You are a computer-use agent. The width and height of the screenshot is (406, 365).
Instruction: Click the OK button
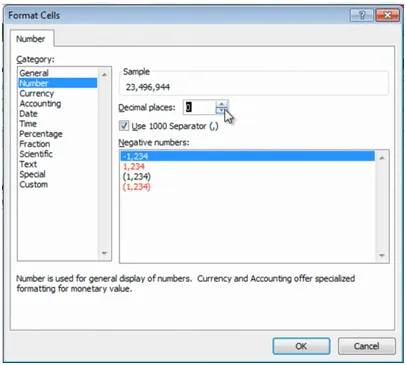pyautogui.click(x=301, y=346)
